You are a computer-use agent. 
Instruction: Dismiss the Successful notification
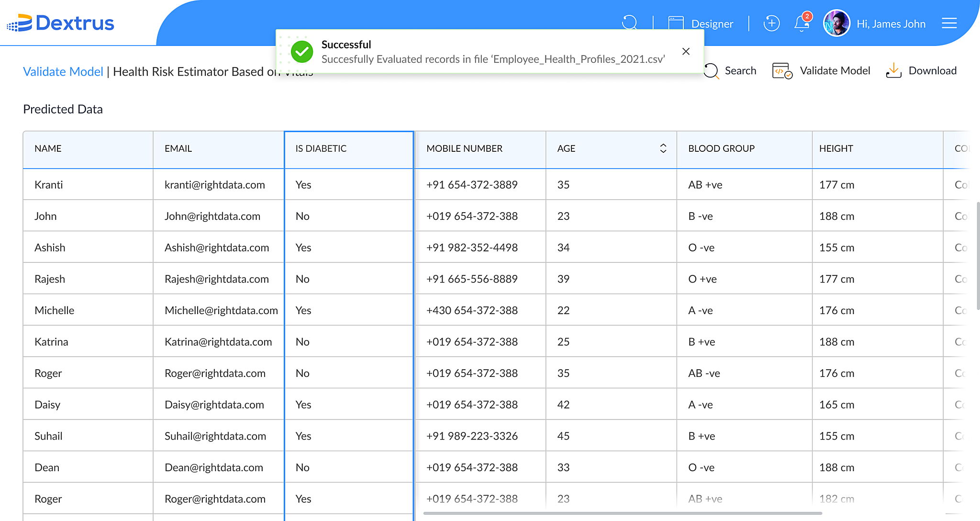[686, 51]
